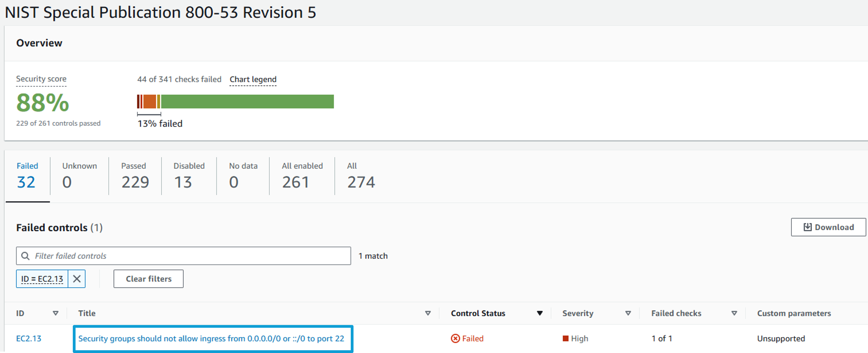Click the dark red segment of chart bar
Viewport: 868px width, 353px height.
138,101
